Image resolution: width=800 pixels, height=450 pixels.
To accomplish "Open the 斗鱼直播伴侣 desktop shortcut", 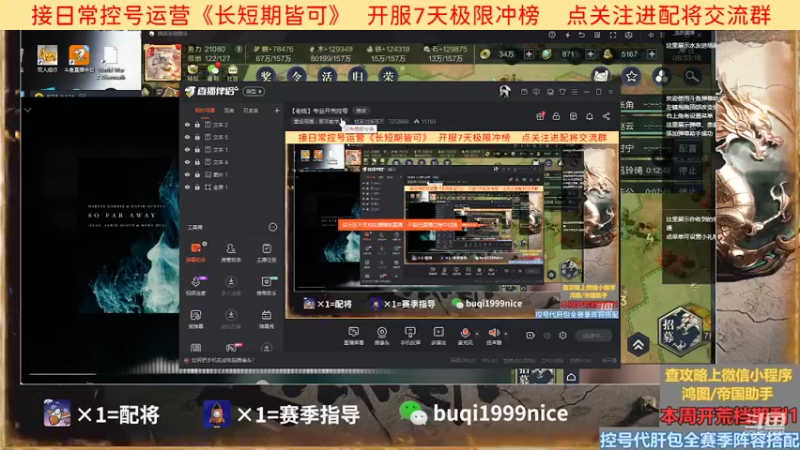I will coord(79,59).
